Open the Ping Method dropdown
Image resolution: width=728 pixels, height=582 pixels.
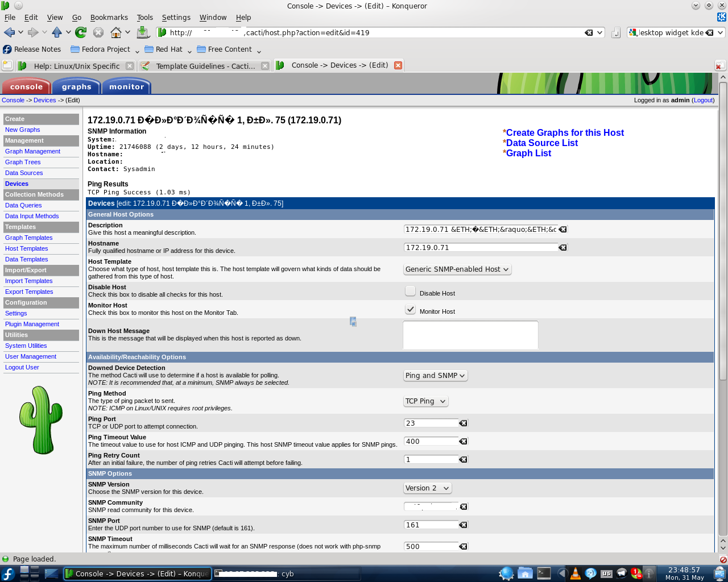pos(425,401)
